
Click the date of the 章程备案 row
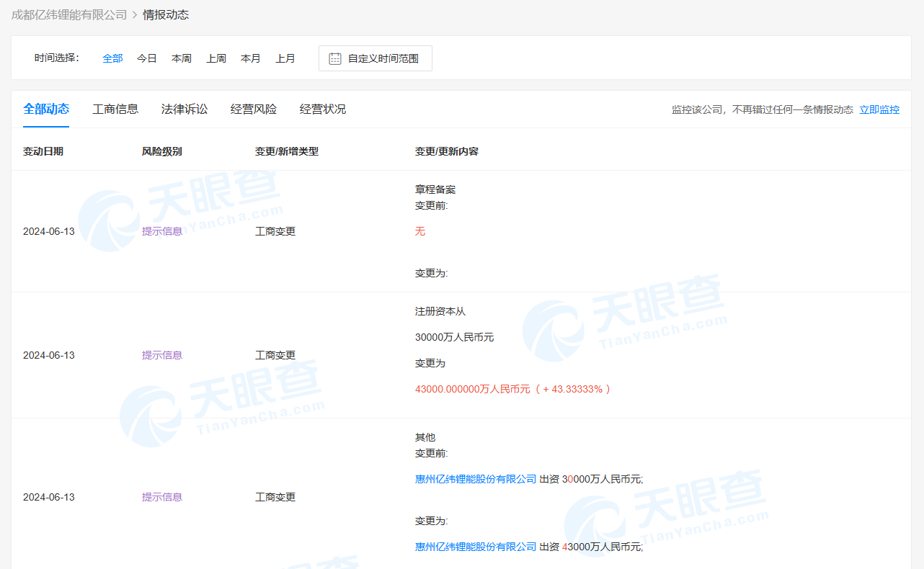tap(49, 231)
